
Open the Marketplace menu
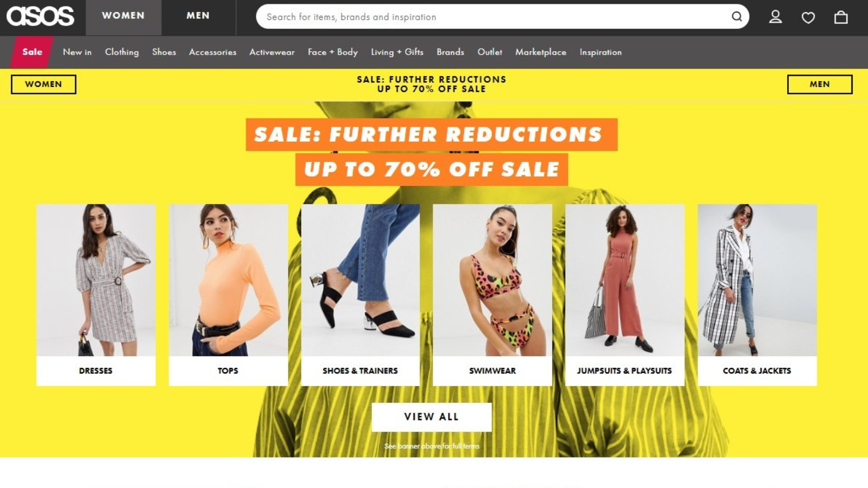[x=541, y=52]
